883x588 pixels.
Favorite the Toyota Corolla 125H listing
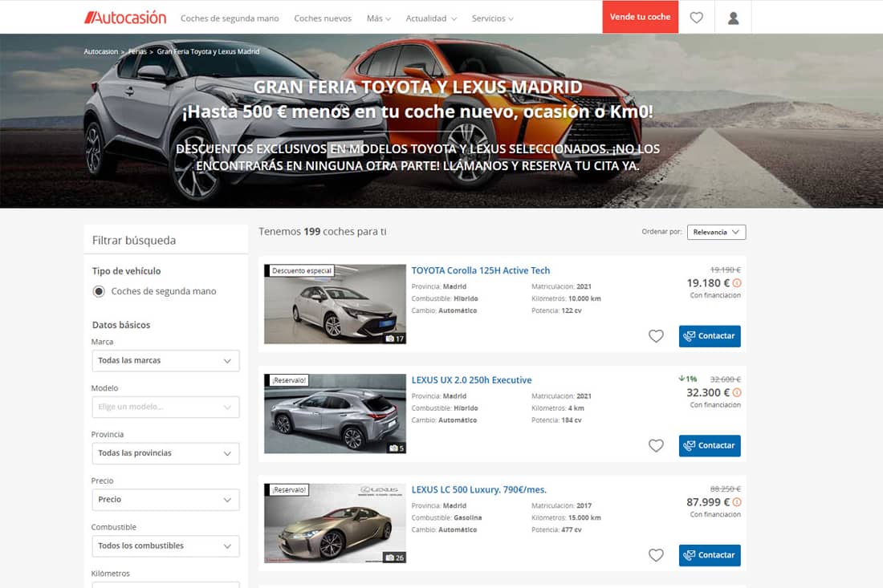pos(656,336)
